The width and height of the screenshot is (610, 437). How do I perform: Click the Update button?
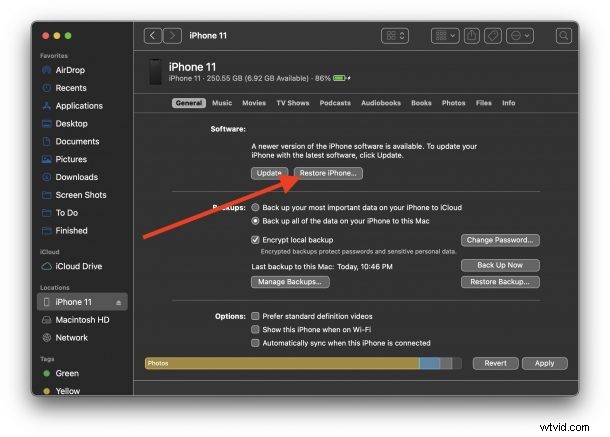click(x=269, y=173)
